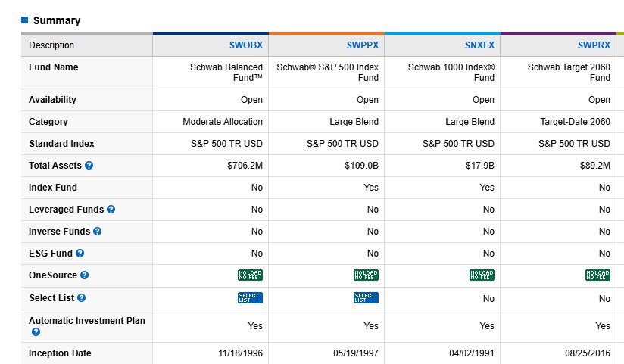Show help for Inverse Funds
This screenshot has height=364, width=624.
[x=98, y=231]
